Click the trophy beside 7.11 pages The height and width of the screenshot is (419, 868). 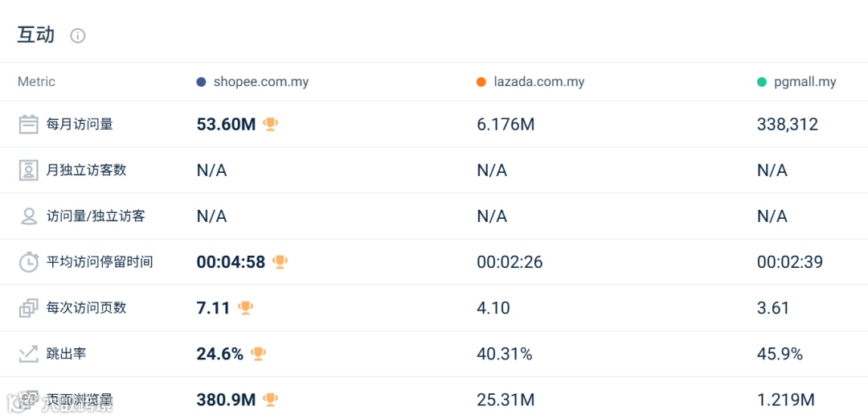[245, 308]
